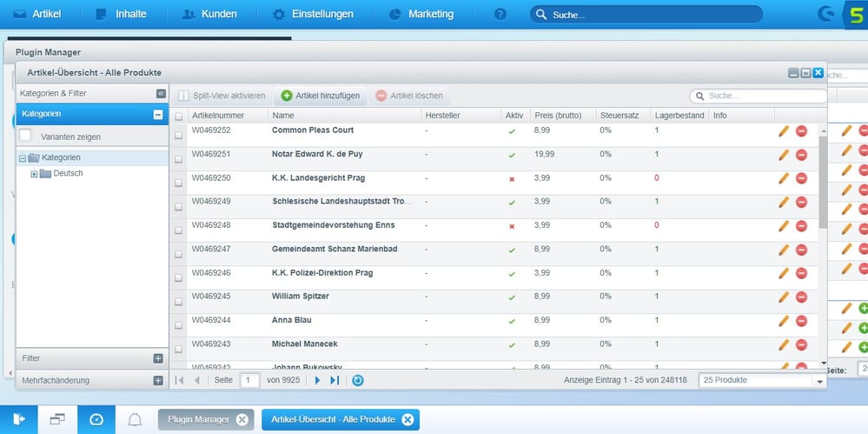Viewport: 868px width, 434px height.
Task: Open the Einstellungen menu
Action: [314, 15]
